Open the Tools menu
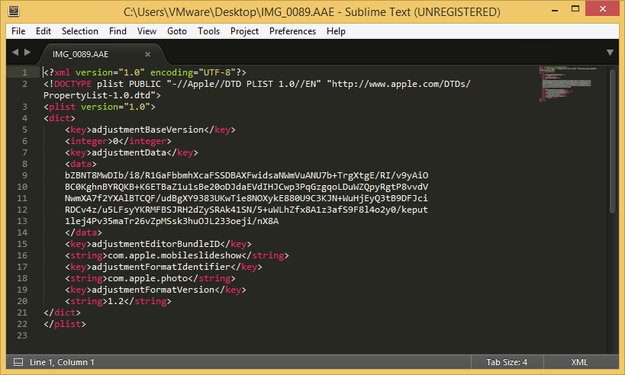 [x=208, y=31]
